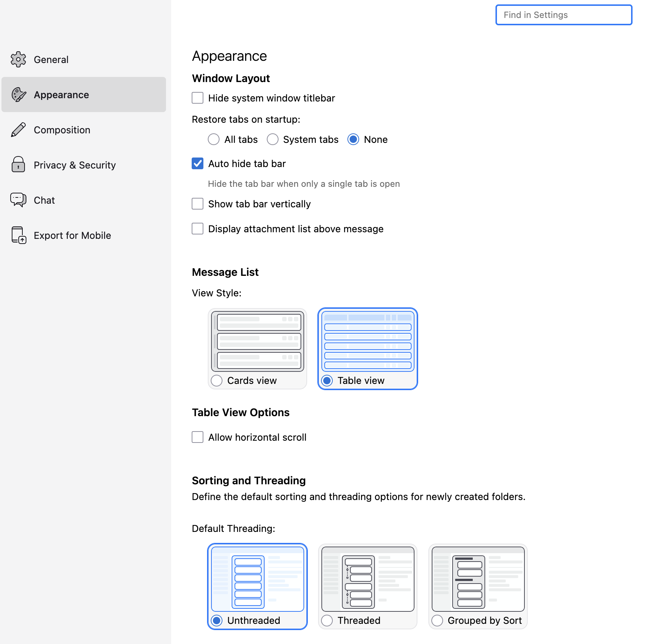
Task: Click 'Define the default sorting and threading options' text
Action: [x=359, y=497]
